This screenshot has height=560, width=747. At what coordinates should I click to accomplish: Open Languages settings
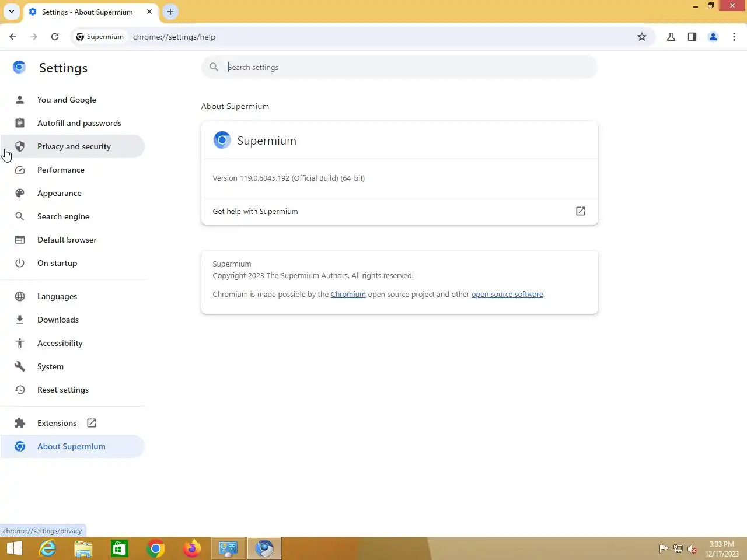coord(72,296)
